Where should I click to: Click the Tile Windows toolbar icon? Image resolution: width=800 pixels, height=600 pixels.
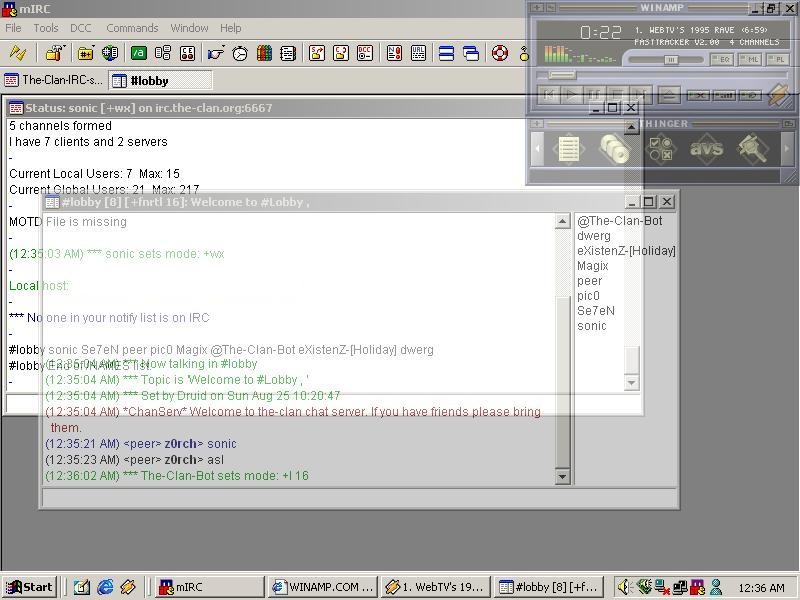pyautogui.click(x=446, y=53)
